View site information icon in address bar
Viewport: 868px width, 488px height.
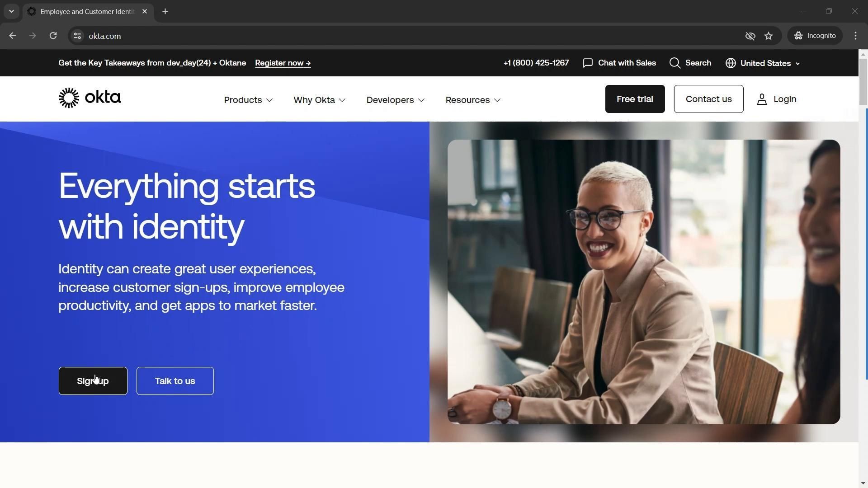coord(77,36)
